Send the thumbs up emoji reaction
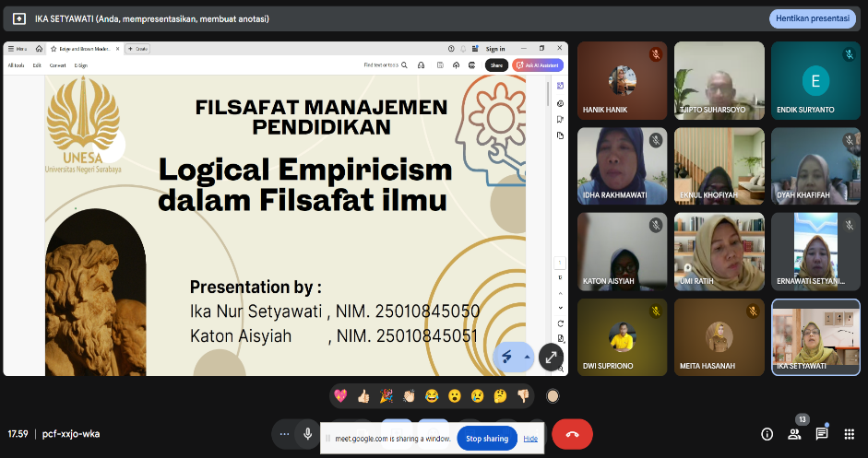This screenshot has height=458, width=868. (363, 395)
